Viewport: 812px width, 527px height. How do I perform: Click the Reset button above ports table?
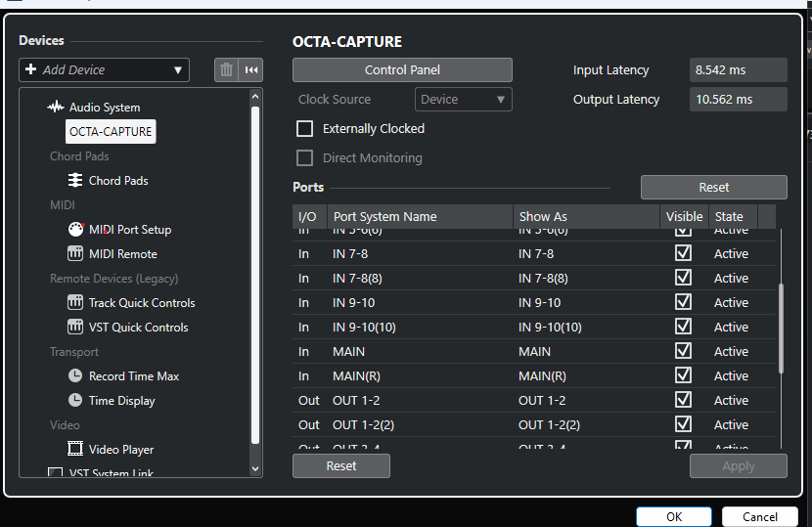[713, 187]
